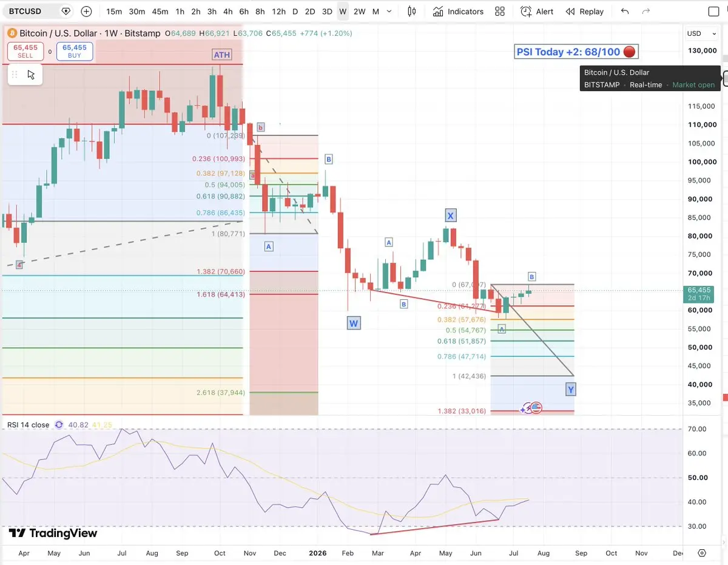728x565 pixels.
Task: Expand the timeframe dropdown chevron
Action: pos(388,12)
